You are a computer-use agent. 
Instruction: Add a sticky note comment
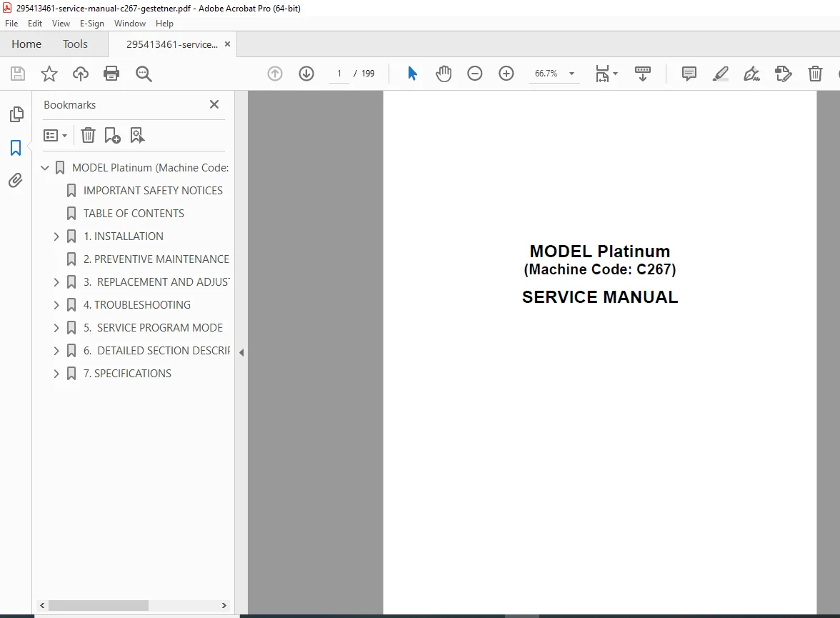pos(689,74)
